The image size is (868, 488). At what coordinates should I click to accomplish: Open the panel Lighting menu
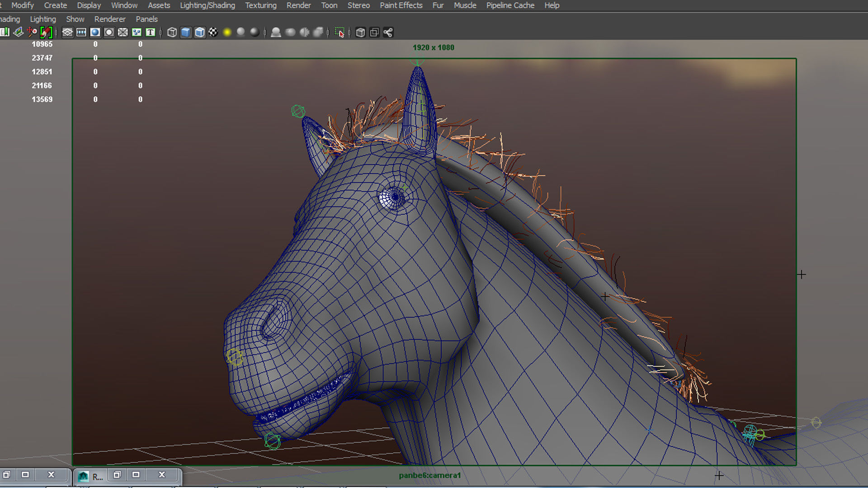pos(43,19)
